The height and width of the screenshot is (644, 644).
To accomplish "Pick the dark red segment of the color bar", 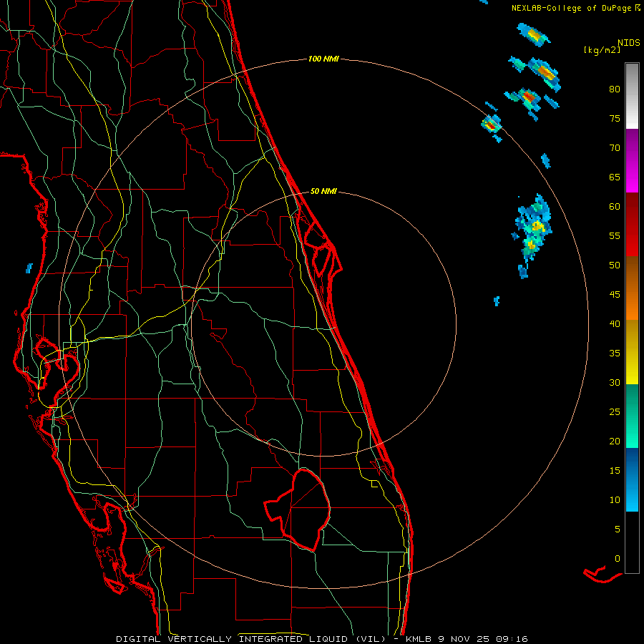I will 632,224.
